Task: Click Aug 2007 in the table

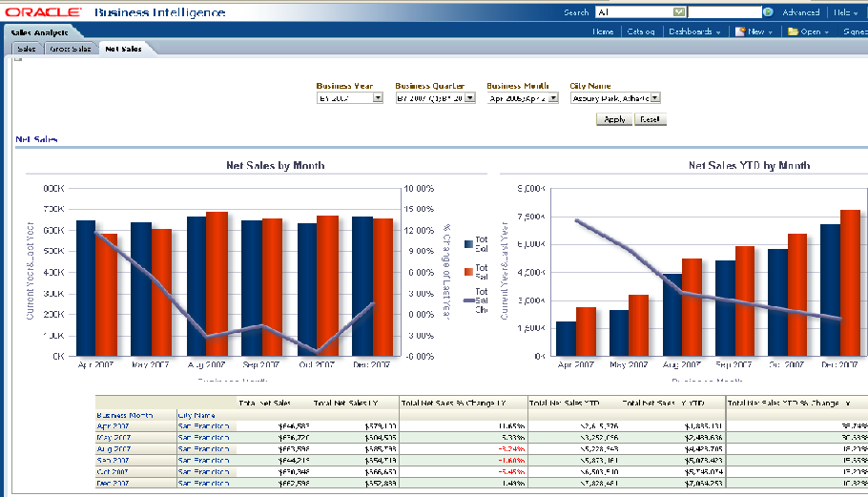Action: click(x=114, y=449)
